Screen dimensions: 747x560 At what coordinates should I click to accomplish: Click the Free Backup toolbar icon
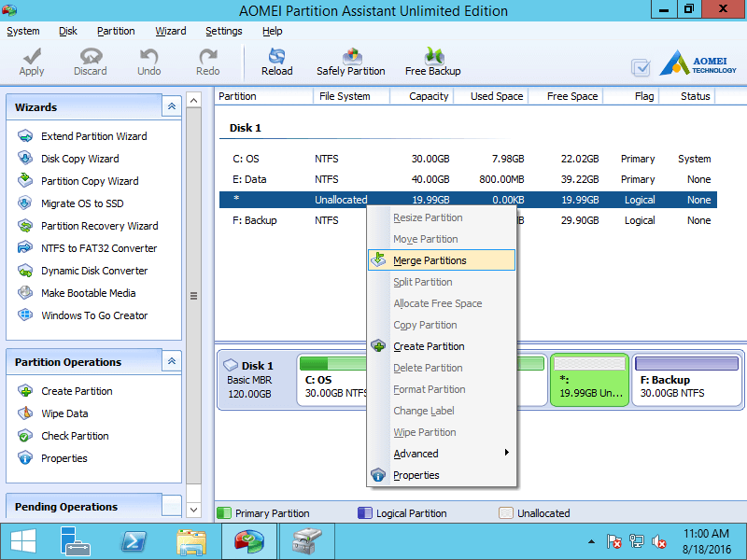(x=433, y=57)
